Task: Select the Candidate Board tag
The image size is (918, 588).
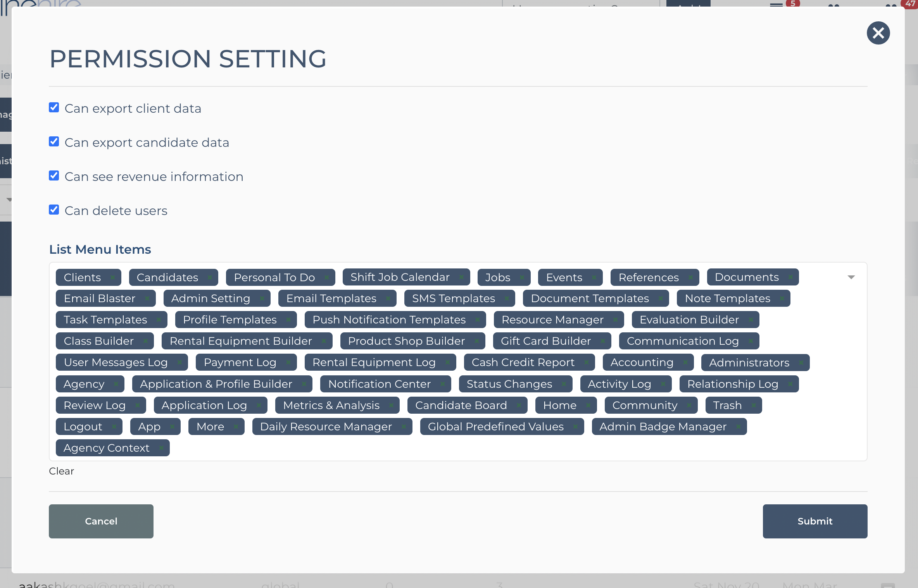Action: coord(461,405)
